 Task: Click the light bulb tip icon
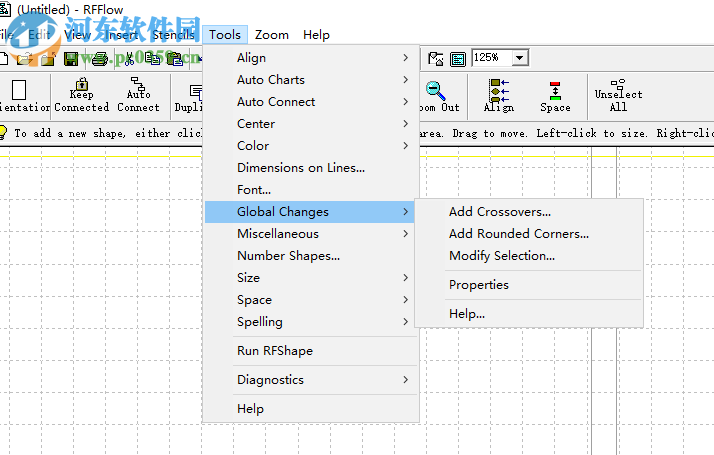coord(3,133)
